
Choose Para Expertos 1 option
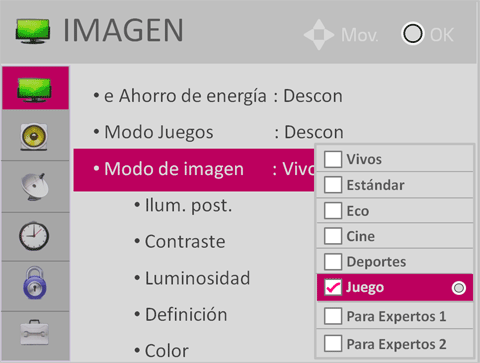click(x=395, y=316)
